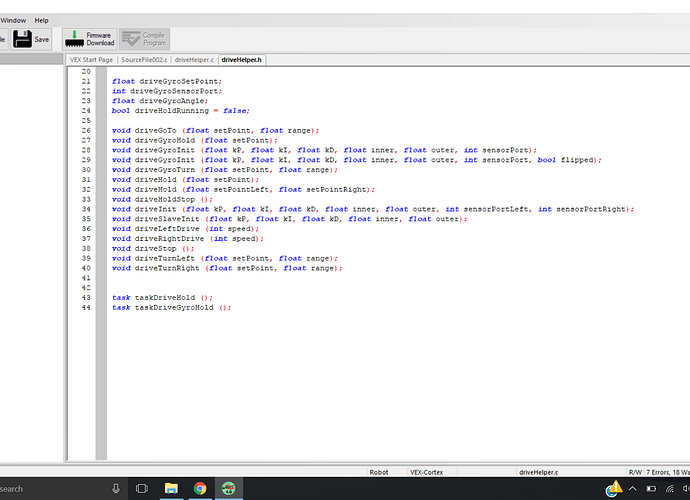Screen dimensions: 690x500
Task: Open the Help menu
Action: (41, 20)
